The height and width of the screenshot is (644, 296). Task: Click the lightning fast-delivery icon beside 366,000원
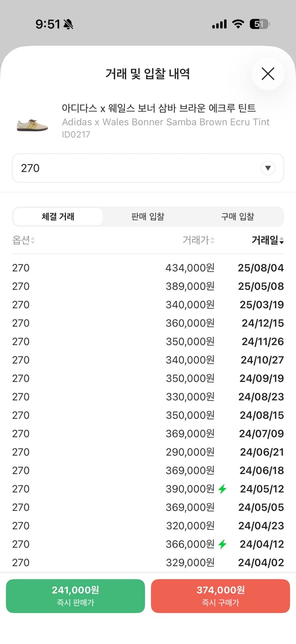click(x=221, y=544)
